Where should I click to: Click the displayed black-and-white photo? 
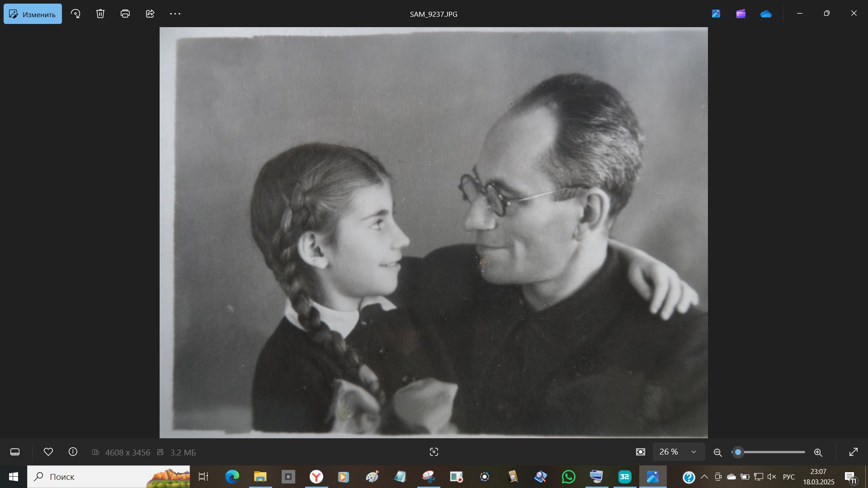click(x=434, y=233)
